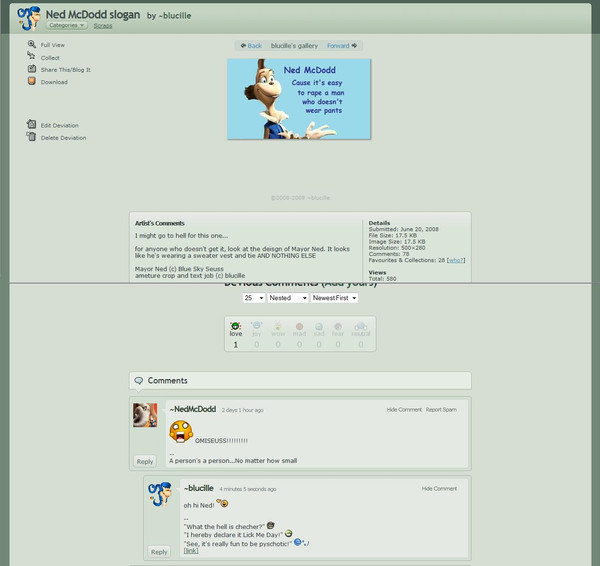
Task: Go Forward in the gallery
Action: 342,46
